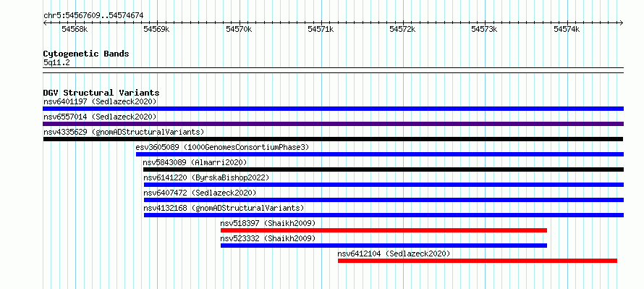Click label nsv5843089 (Almarri2020)

(x=195, y=162)
